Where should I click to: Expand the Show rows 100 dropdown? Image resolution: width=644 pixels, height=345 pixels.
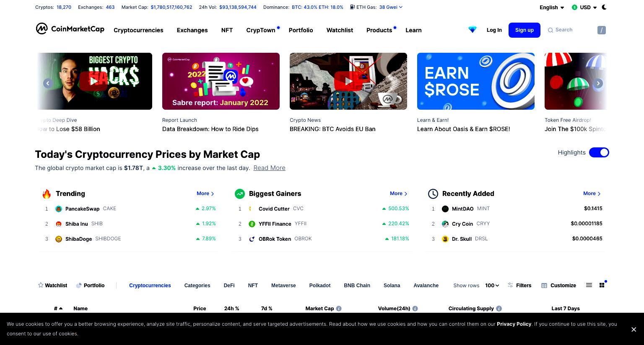[492, 286]
